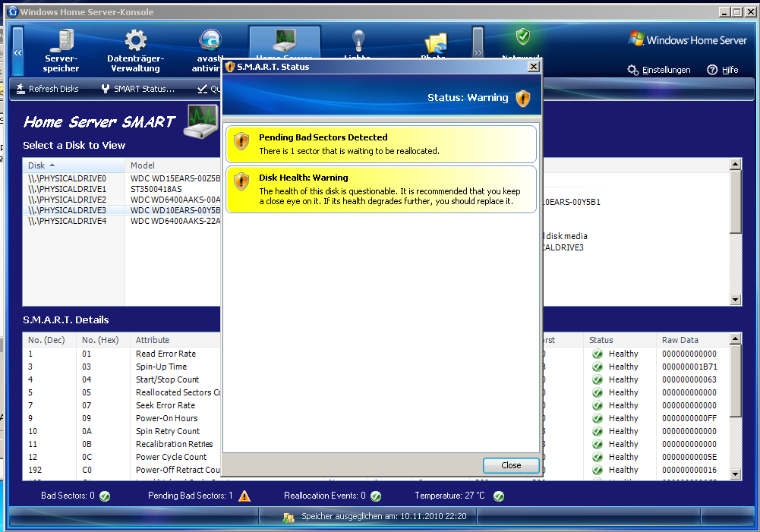
Task: Click the Disk Health: Warning alert
Action: coord(381,190)
